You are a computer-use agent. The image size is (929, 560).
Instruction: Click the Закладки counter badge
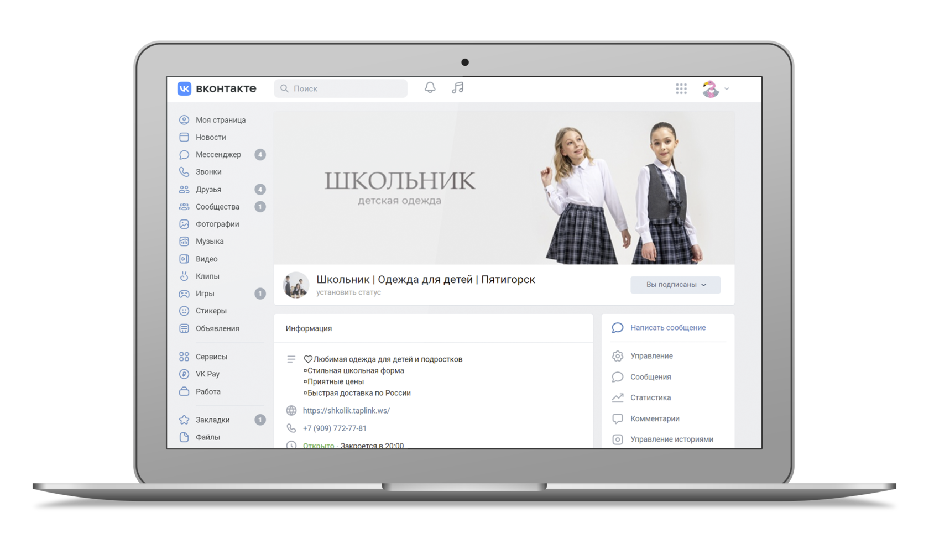pyautogui.click(x=260, y=420)
